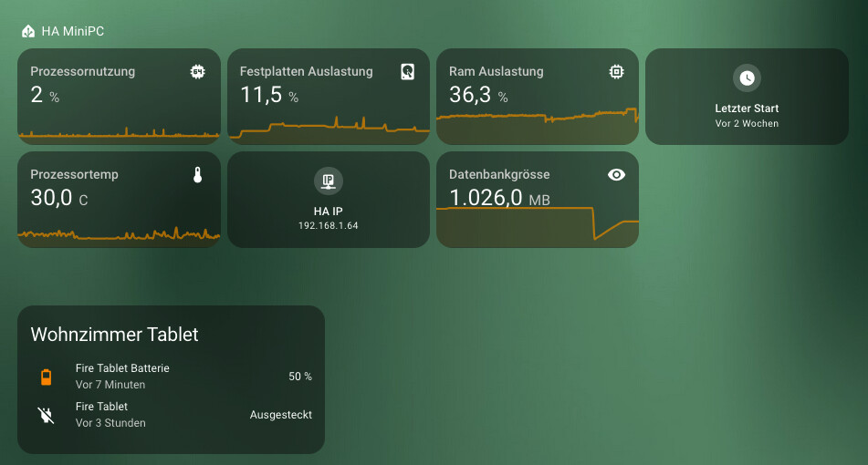Image resolution: width=868 pixels, height=465 pixels.
Task: Open the Prozessornutzung card title
Action: pos(82,71)
